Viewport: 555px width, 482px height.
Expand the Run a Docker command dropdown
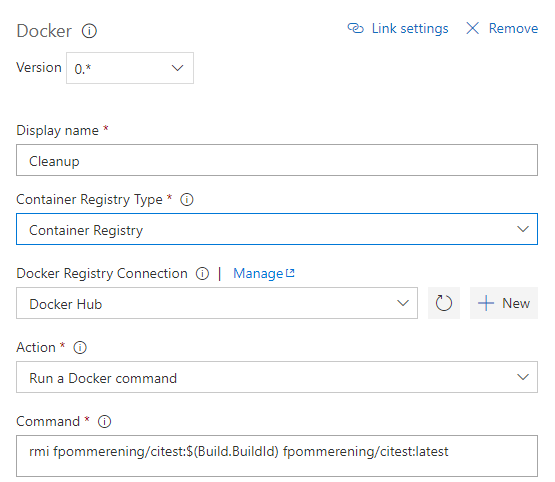tap(277, 377)
